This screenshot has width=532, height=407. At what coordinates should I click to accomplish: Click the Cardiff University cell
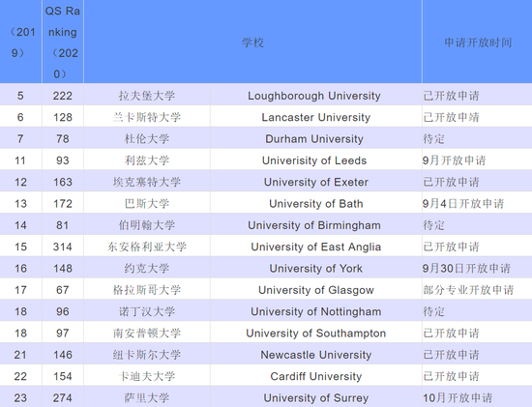315,376
